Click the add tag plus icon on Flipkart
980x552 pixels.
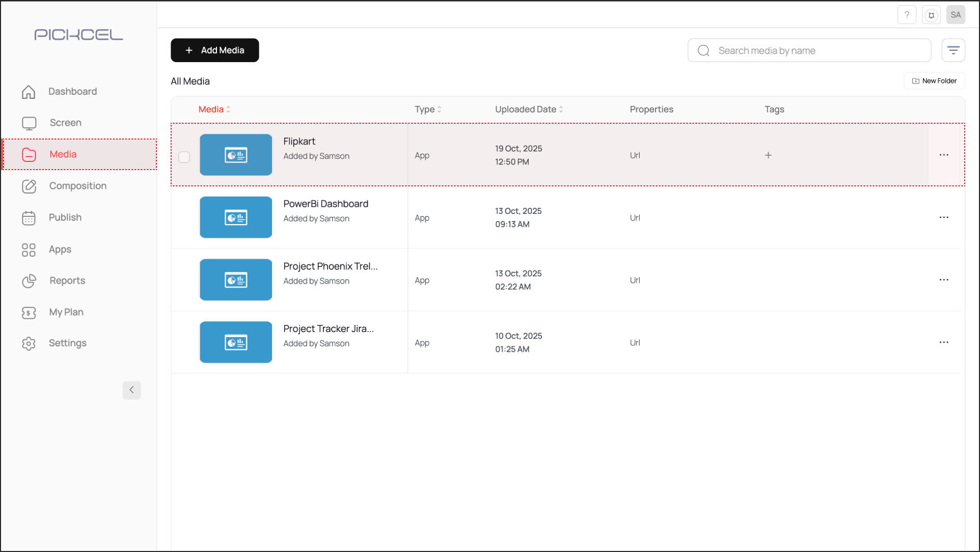tap(768, 155)
